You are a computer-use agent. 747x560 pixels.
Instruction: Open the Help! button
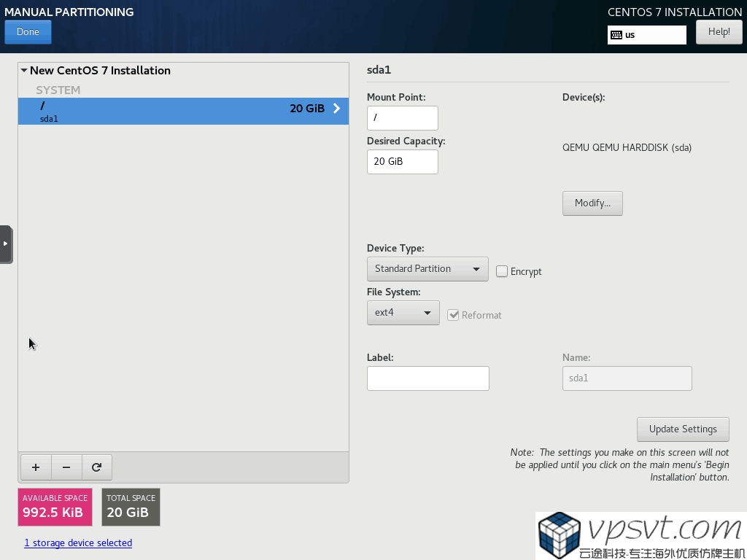click(719, 32)
